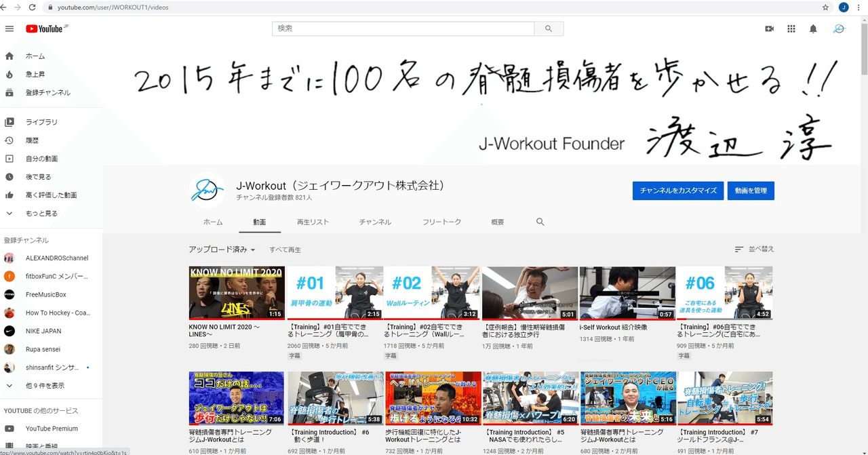Viewport: 868px width, 455px height.
Task: Open the YouTube apps grid icon
Action: (x=791, y=29)
